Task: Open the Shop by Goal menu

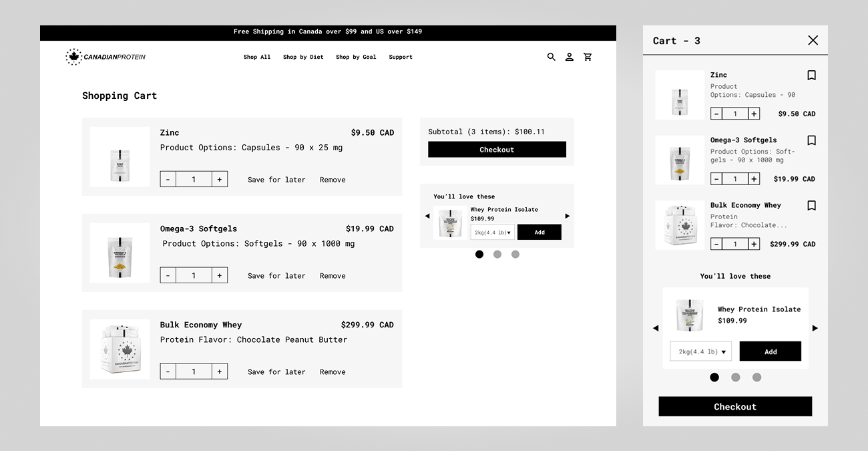Action: [356, 57]
